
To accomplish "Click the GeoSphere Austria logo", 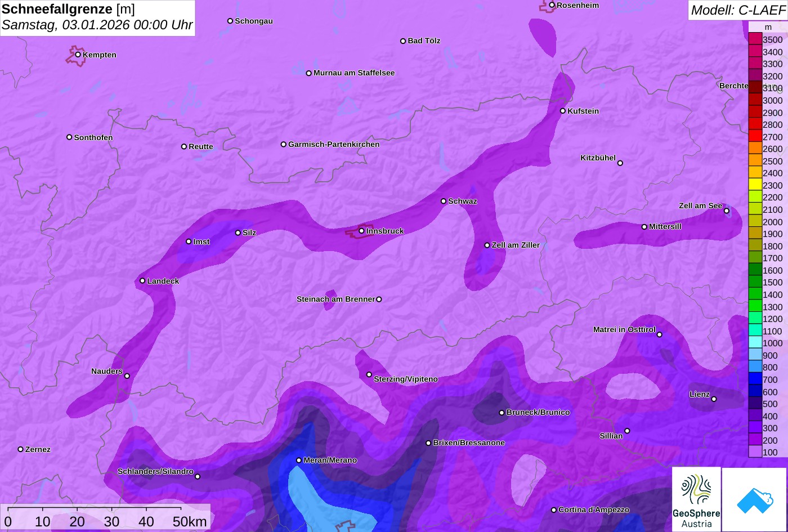I will point(696,499).
